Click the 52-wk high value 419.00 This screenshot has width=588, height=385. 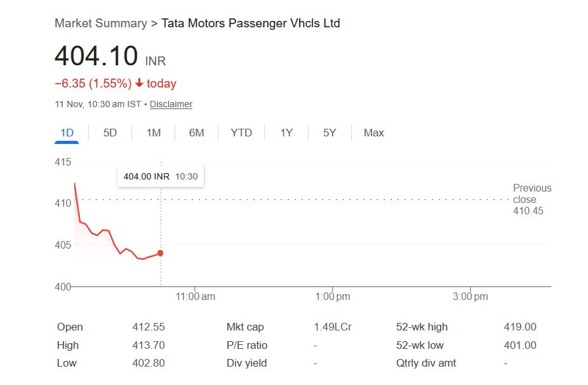tap(519, 327)
